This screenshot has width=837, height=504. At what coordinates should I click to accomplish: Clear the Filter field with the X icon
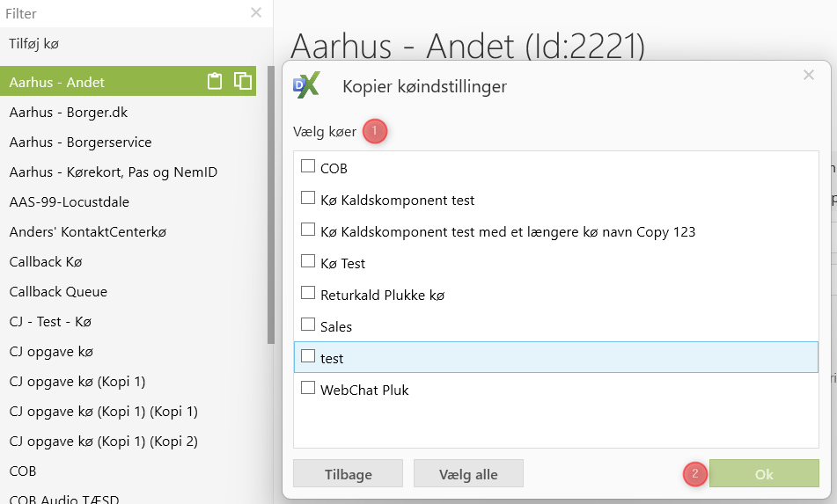(x=256, y=13)
